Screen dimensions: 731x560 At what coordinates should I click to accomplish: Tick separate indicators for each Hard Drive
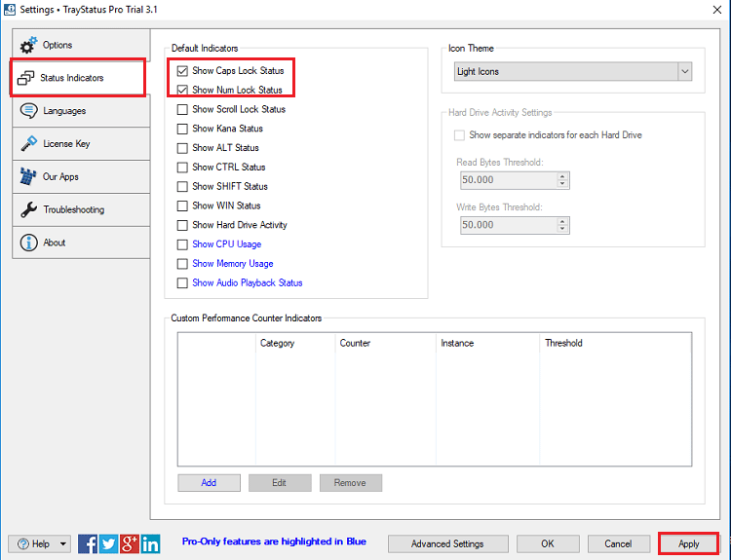click(459, 135)
